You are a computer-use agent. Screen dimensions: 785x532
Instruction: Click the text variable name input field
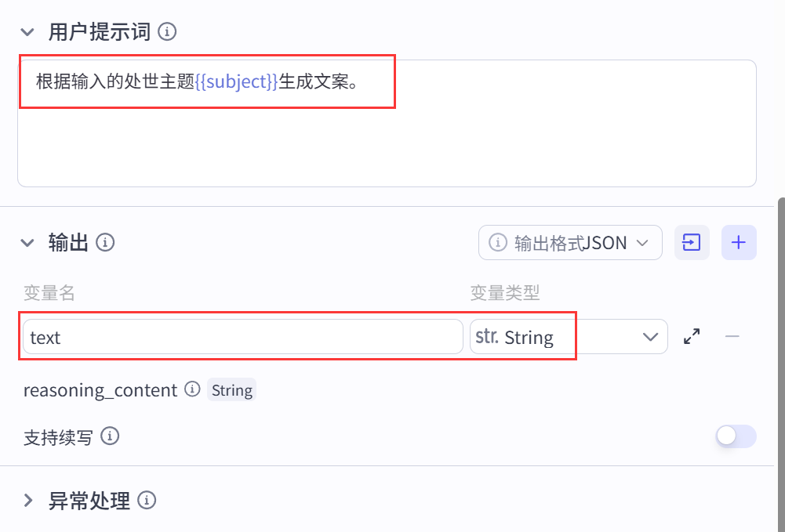click(235, 336)
